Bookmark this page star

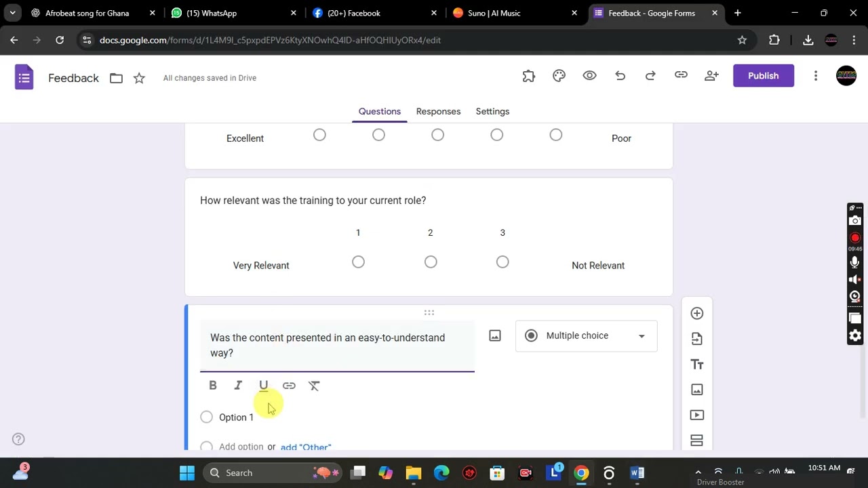pos(742,40)
